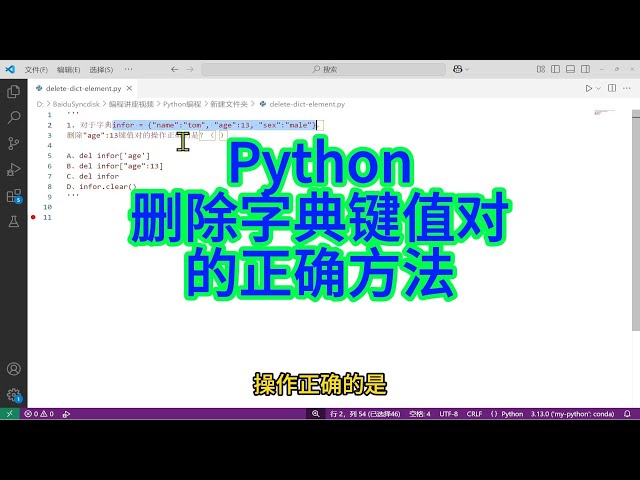Image resolution: width=640 pixels, height=480 pixels.
Task: Expand the Copilot dropdown in title bar
Action: (x=467, y=69)
